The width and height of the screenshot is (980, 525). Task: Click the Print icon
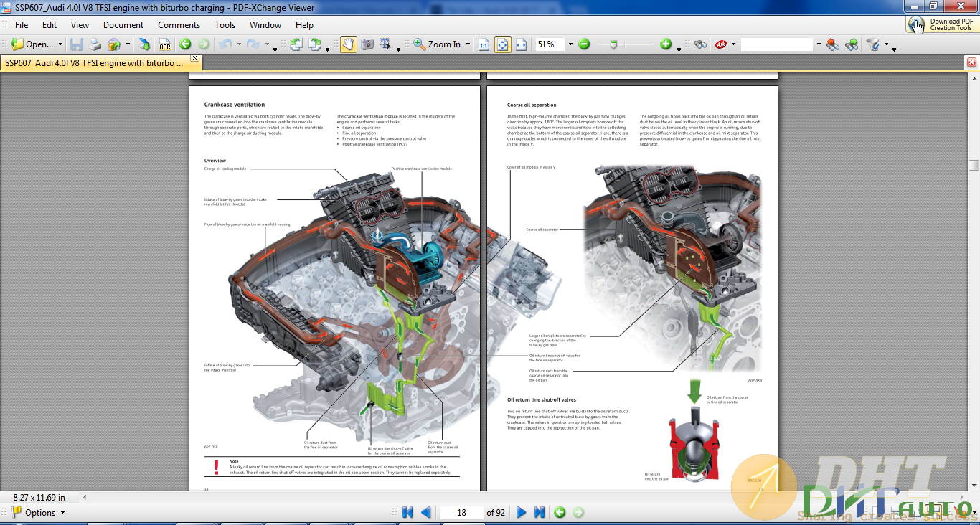coord(95,44)
